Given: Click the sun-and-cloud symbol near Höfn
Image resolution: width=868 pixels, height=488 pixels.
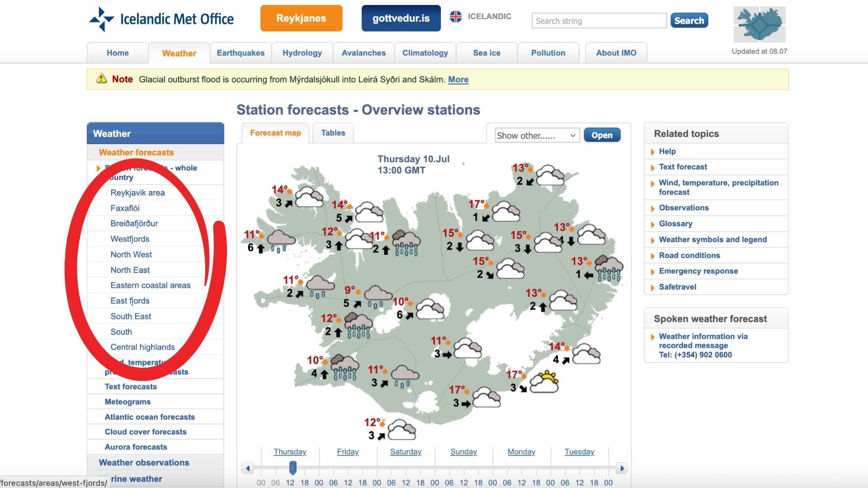Looking at the screenshot, I should click(544, 382).
